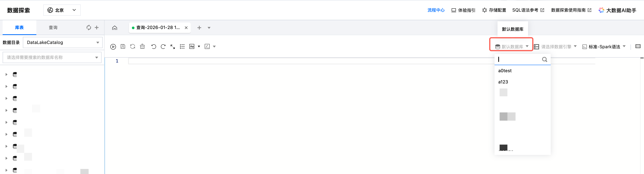
Task: Select a0test from the database list
Action: point(505,71)
